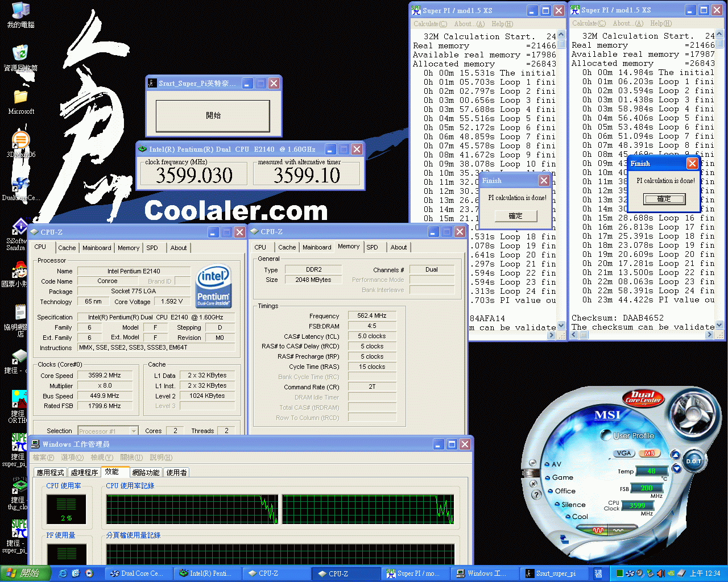Open the 檔案(F) menu in Task Manager

pyautogui.click(x=43, y=458)
